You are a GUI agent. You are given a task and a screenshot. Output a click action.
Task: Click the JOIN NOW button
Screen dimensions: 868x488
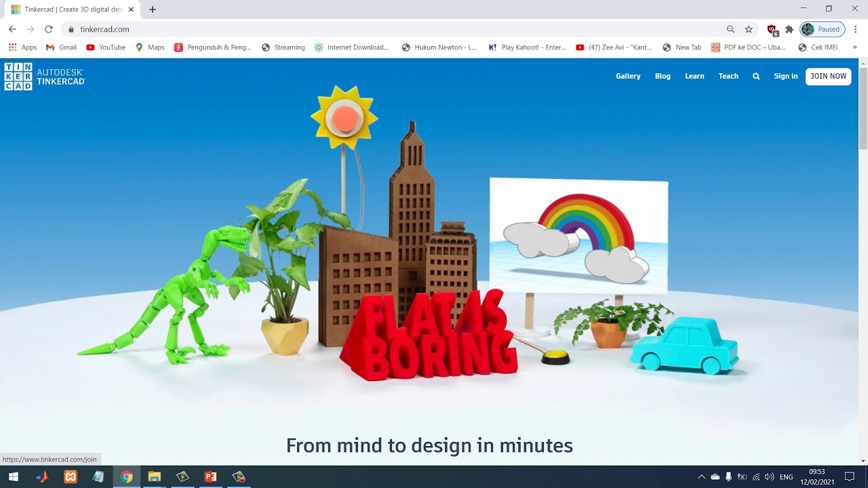coord(829,77)
